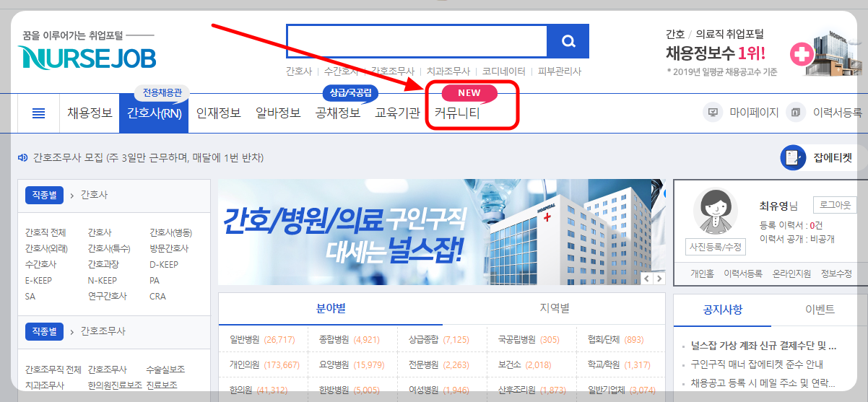Go to next banner slide arrow
Viewport: 868px width, 402px height.
(x=659, y=279)
